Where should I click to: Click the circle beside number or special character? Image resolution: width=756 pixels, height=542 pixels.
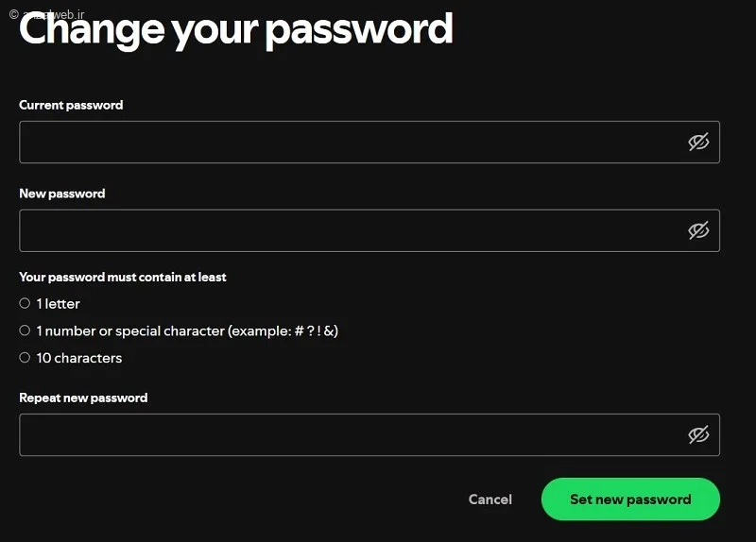(25, 330)
